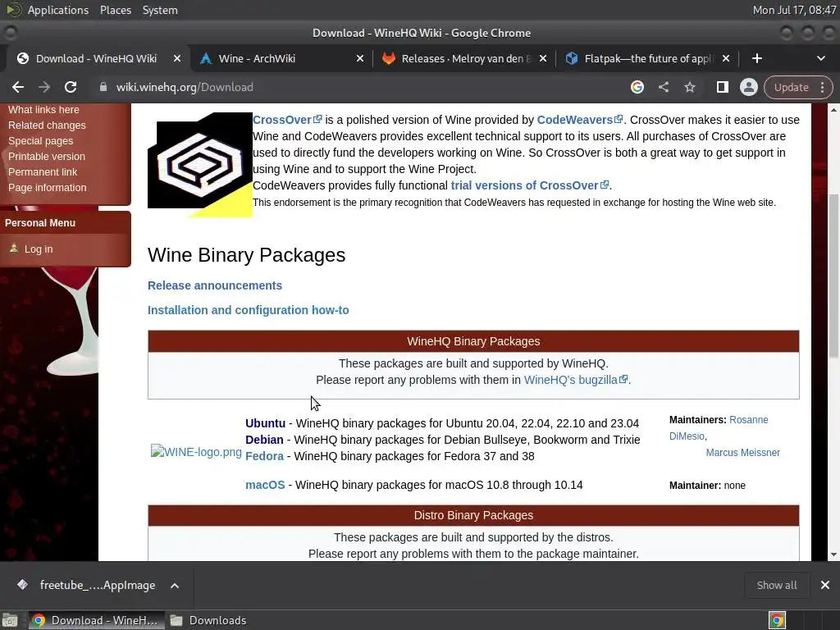Click the scrollbar up arrow
Viewport: 840px width, 630px height.
click(x=833, y=110)
